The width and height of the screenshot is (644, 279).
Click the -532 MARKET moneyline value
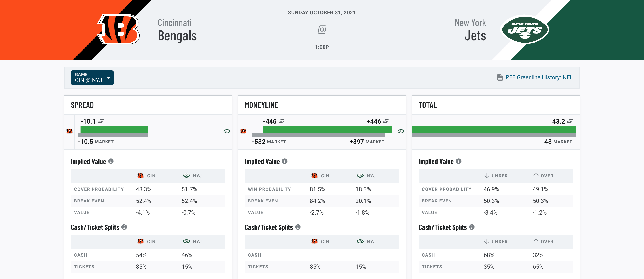click(269, 142)
